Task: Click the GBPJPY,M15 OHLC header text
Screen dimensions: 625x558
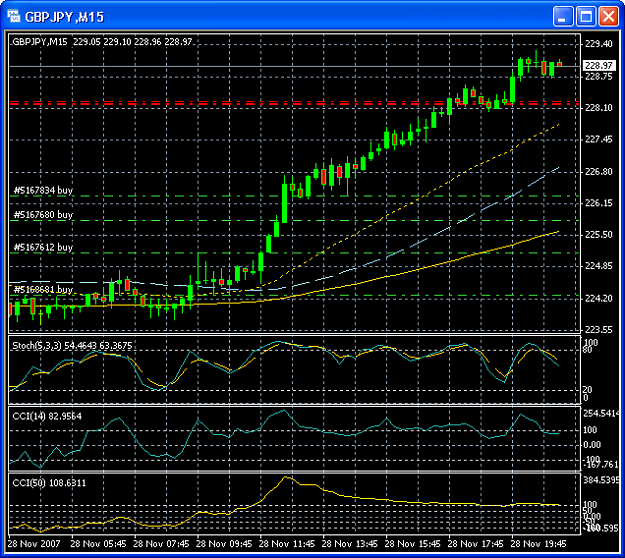Action: coord(102,42)
